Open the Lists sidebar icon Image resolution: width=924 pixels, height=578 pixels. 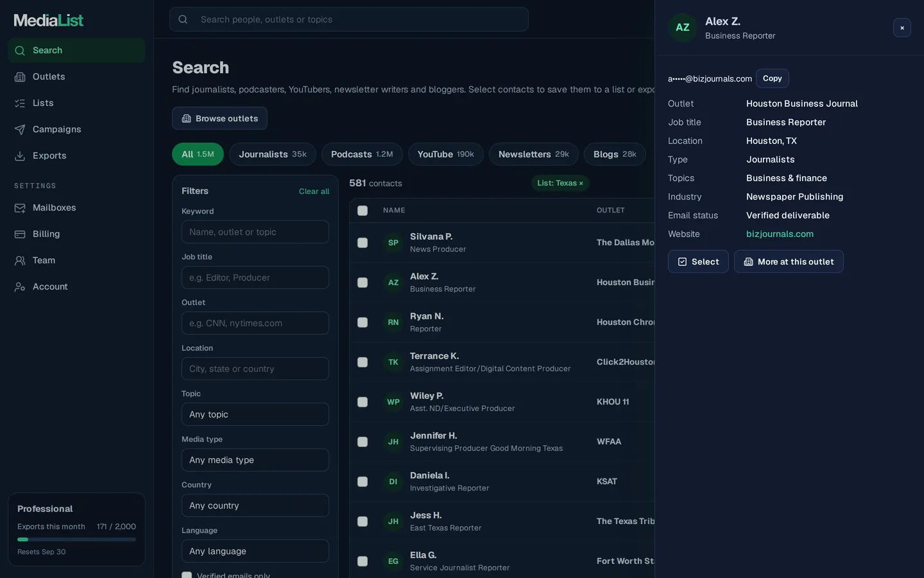pyautogui.click(x=20, y=103)
